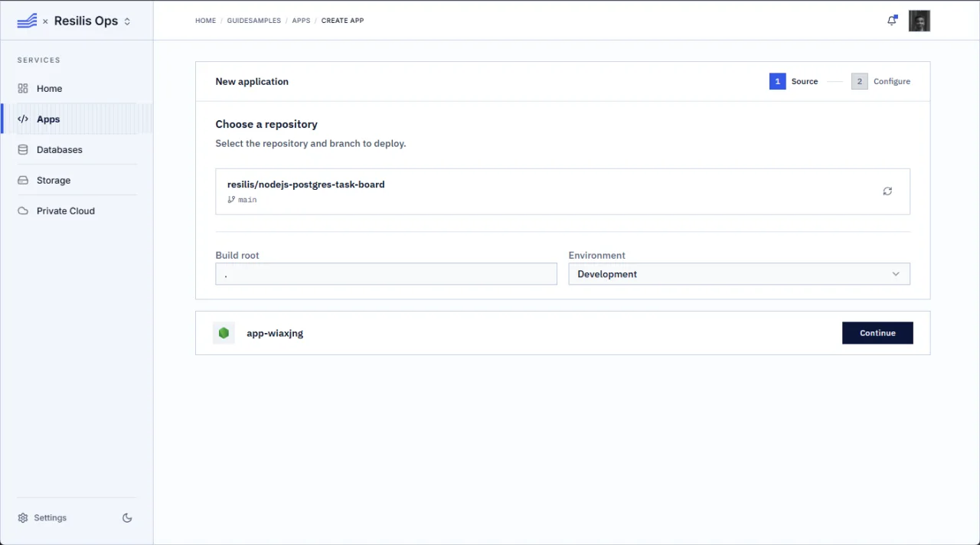Click the New application heading
Image resolution: width=980 pixels, height=545 pixels.
coord(252,82)
